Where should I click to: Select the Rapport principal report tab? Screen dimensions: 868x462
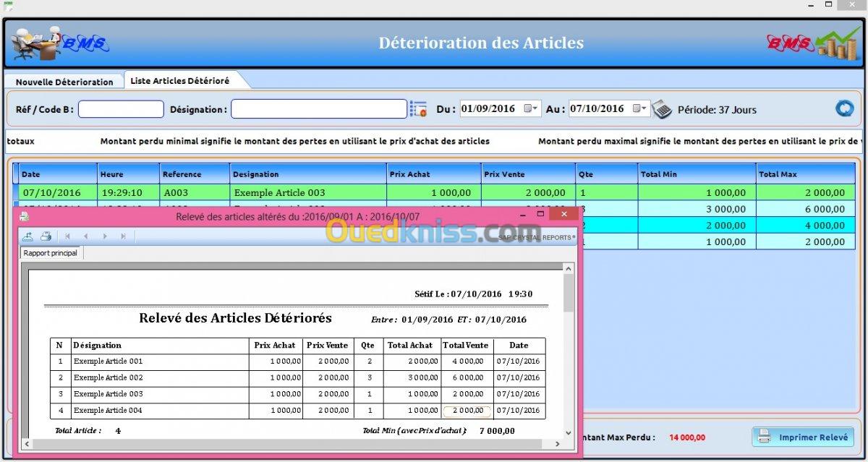click(x=51, y=253)
